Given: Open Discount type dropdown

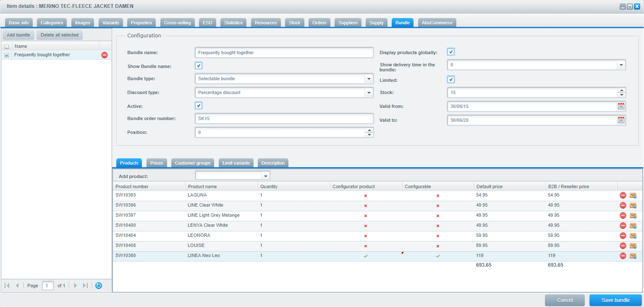Looking at the screenshot, I should click(369, 92).
